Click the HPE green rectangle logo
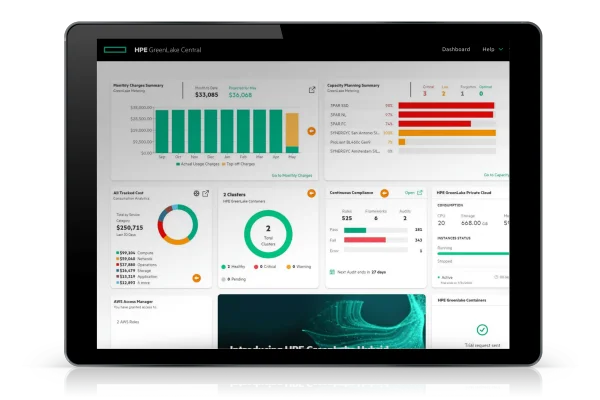The width and height of the screenshot is (600, 400). click(x=115, y=50)
